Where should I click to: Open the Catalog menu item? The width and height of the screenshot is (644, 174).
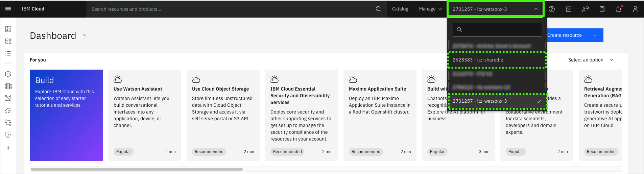pos(400,9)
